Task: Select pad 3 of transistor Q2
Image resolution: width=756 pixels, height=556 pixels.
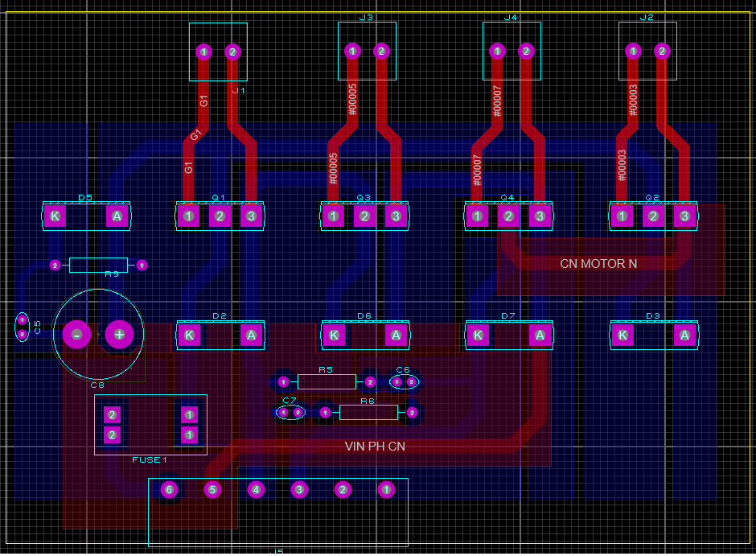Action: pos(684,216)
